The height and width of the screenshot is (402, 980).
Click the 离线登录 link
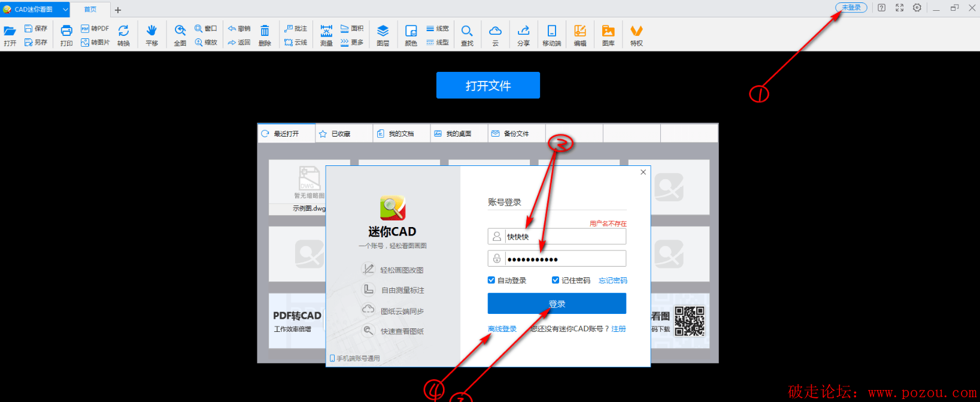(502, 329)
